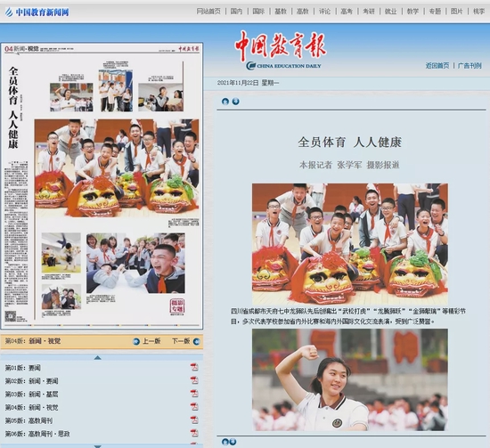Click the first round icon above the article title
The image size is (490, 448).
225,102
